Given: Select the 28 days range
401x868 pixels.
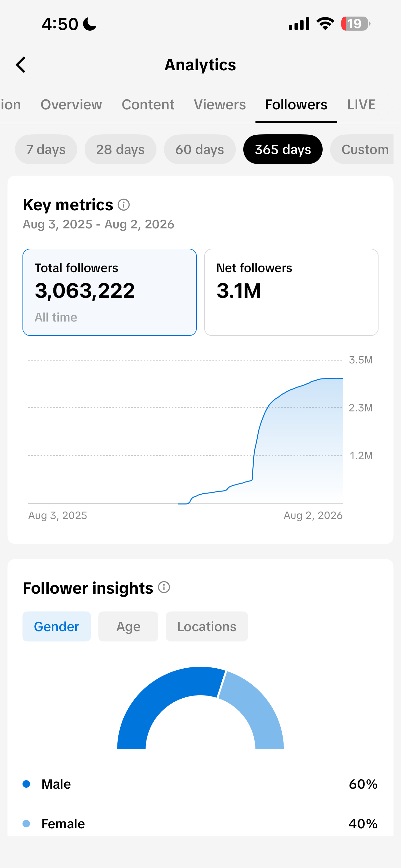Looking at the screenshot, I should [120, 149].
